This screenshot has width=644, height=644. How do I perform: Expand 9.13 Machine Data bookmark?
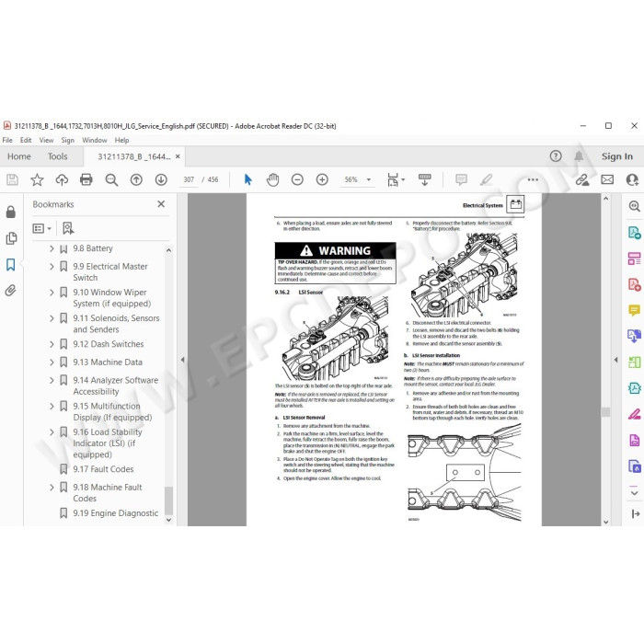tap(52, 362)
